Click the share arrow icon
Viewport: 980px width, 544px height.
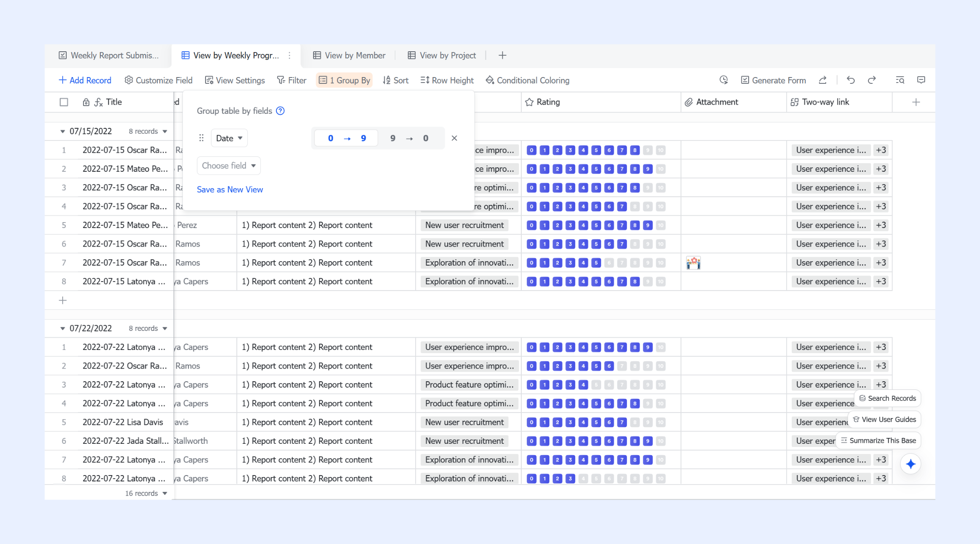click(x=823, y=80)
